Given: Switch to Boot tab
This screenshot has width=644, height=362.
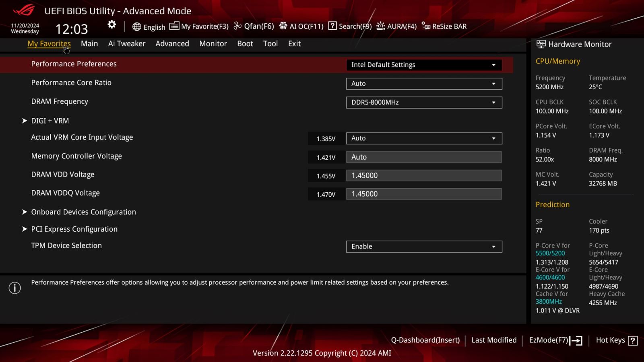Looking at the screenshot, I should point(245,43).
